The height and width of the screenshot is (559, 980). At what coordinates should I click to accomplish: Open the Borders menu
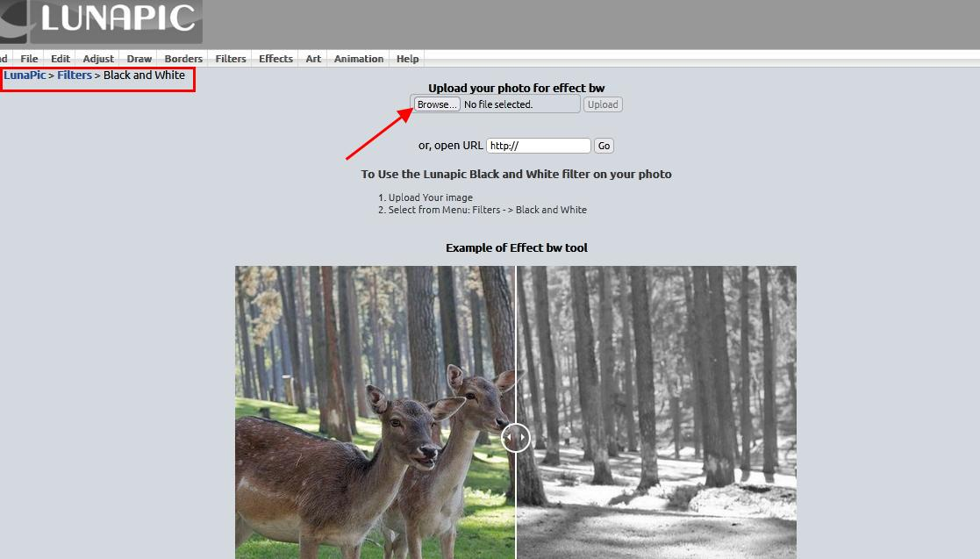(183, 59)
